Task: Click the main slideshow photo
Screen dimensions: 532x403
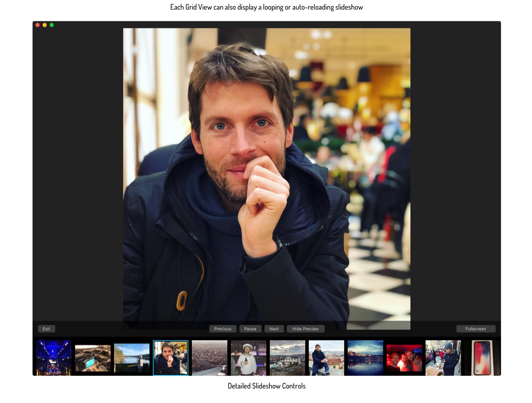Action: pos(267,173)
